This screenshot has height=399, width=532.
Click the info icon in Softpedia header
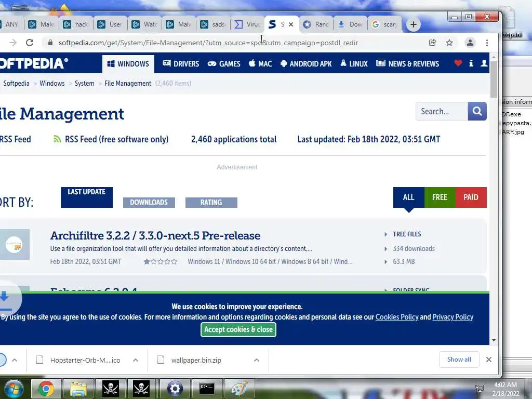click(x=471, y=63)
